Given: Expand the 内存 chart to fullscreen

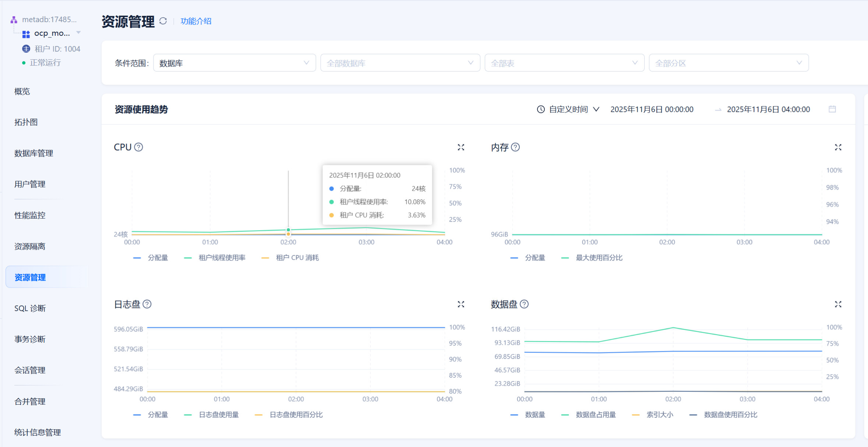Looking at the screenshot, I should click(838, 147).
